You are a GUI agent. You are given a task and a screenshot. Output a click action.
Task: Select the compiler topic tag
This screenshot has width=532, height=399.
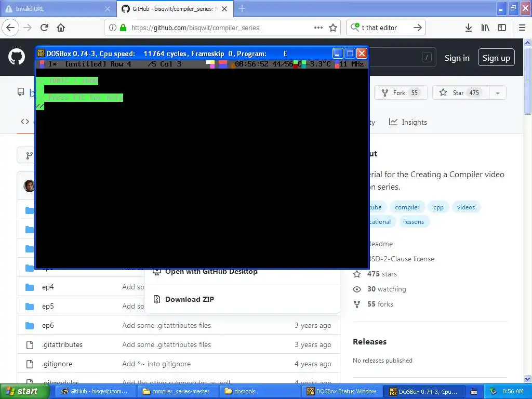pos(407,207)
